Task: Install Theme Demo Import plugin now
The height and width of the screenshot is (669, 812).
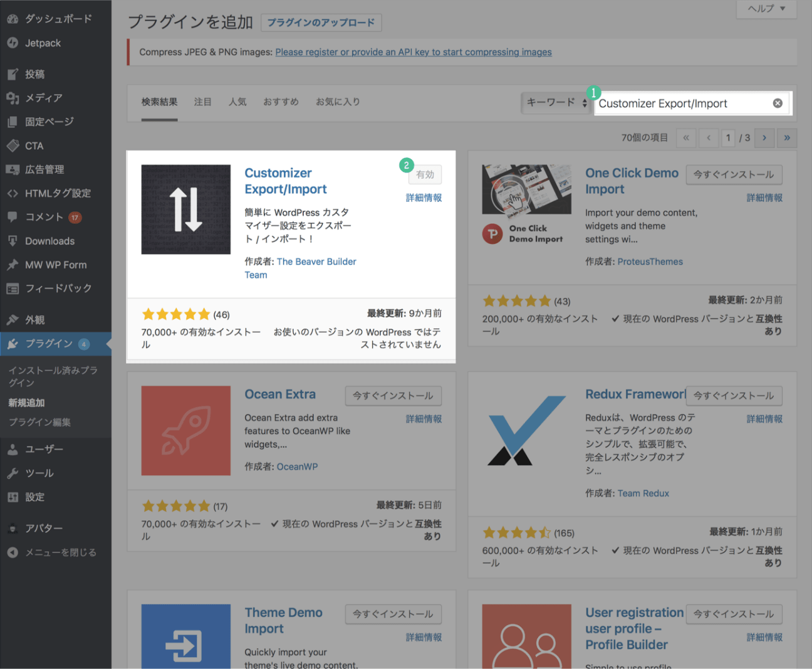Action: (393, 614)
